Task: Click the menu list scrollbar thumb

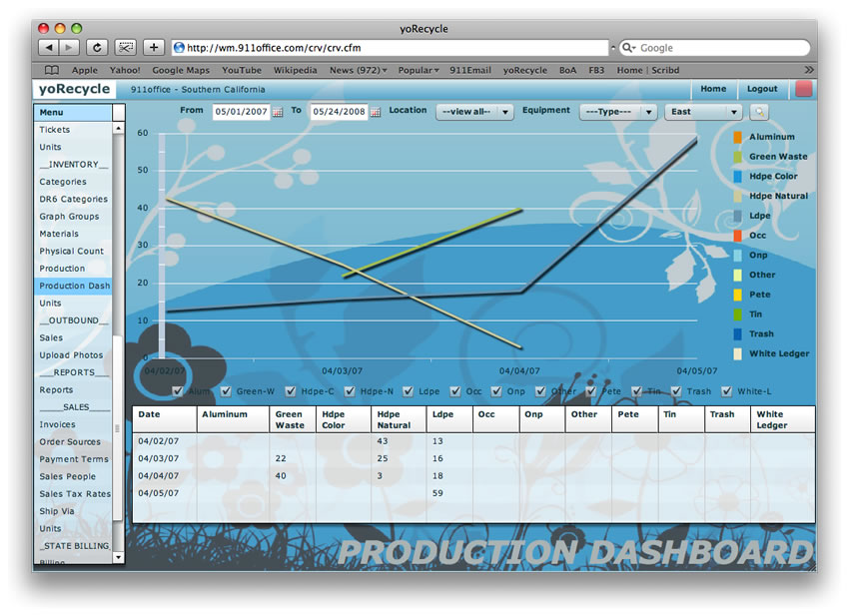Action: (x=118, y=428)
